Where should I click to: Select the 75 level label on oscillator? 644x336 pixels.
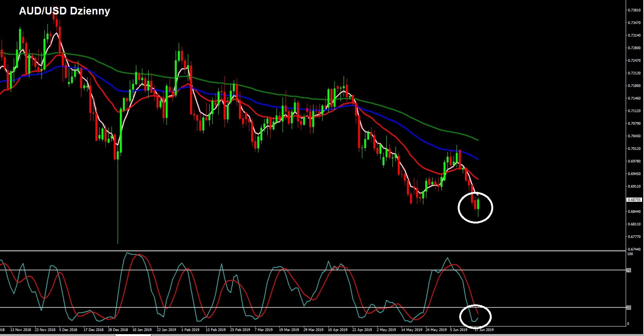[x=629, y=270]
